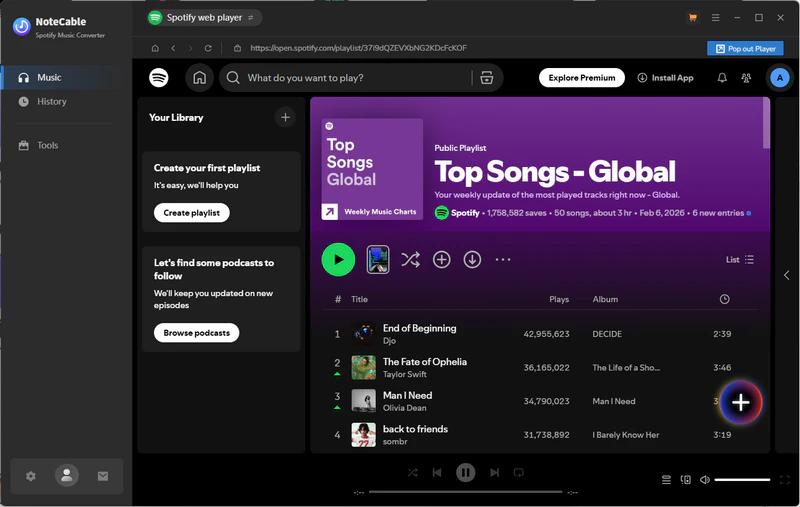
Task: Switch source via Spotify web player selector
Action: click(x=204, y=18)
